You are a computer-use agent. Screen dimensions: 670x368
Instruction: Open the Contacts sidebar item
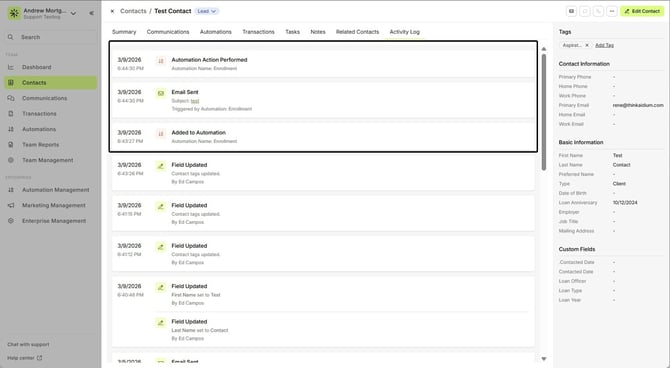50,82
